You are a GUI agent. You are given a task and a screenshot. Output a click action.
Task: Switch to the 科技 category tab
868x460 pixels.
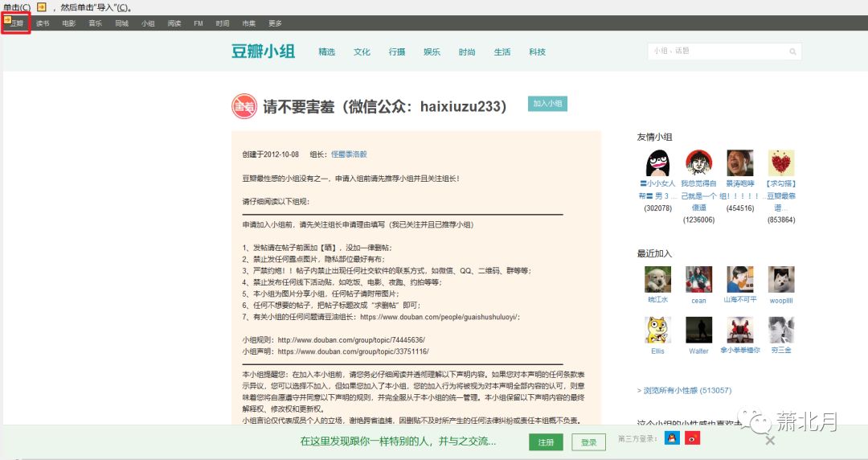click(537, 51)
